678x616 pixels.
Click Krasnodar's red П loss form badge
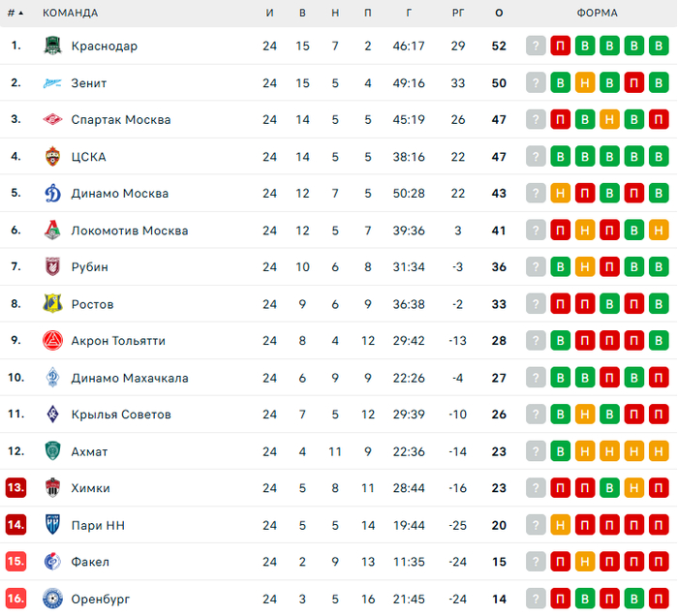[x=560, y=46]
